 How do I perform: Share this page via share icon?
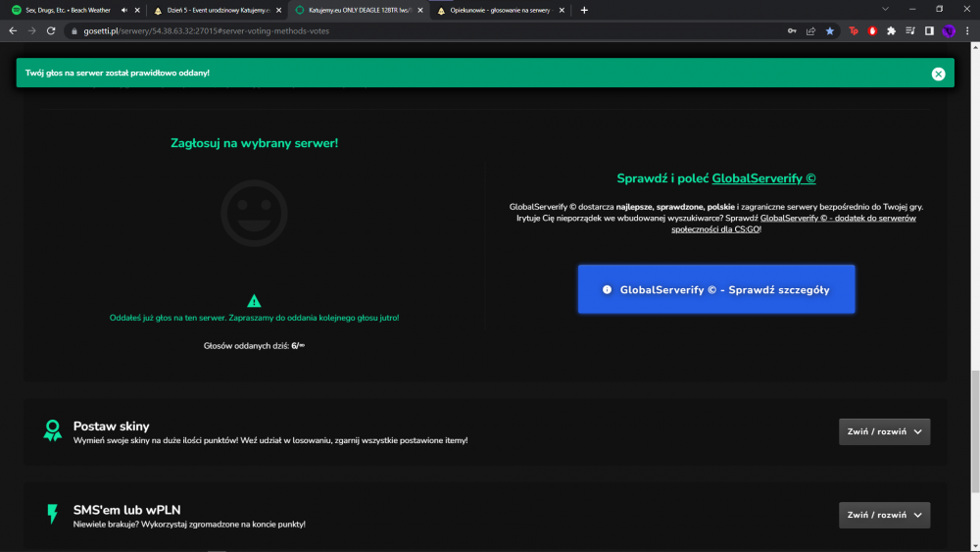810,30
